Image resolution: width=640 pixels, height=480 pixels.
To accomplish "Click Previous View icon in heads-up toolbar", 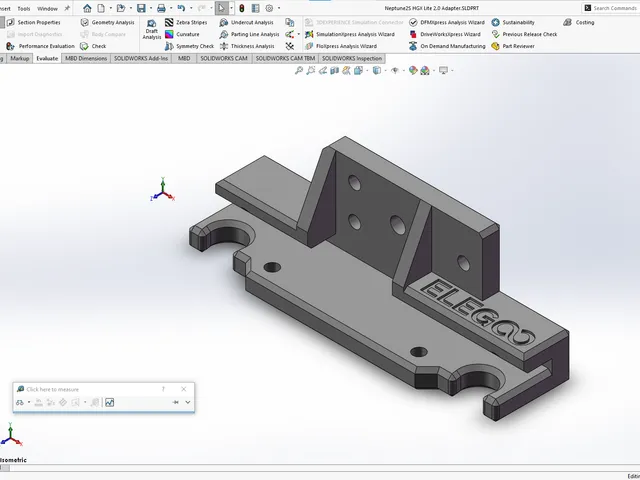I will tap(322, 71).
